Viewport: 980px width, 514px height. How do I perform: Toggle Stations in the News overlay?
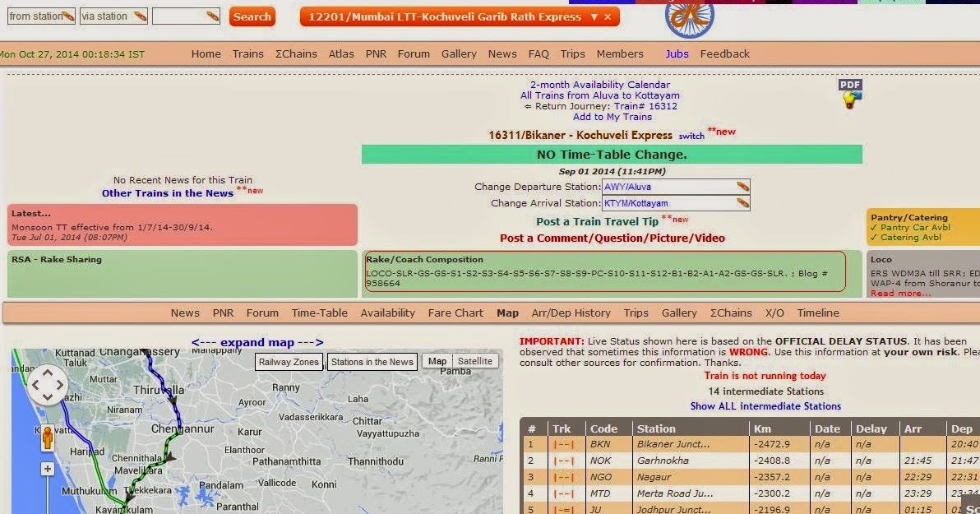(x=372, y=361)
